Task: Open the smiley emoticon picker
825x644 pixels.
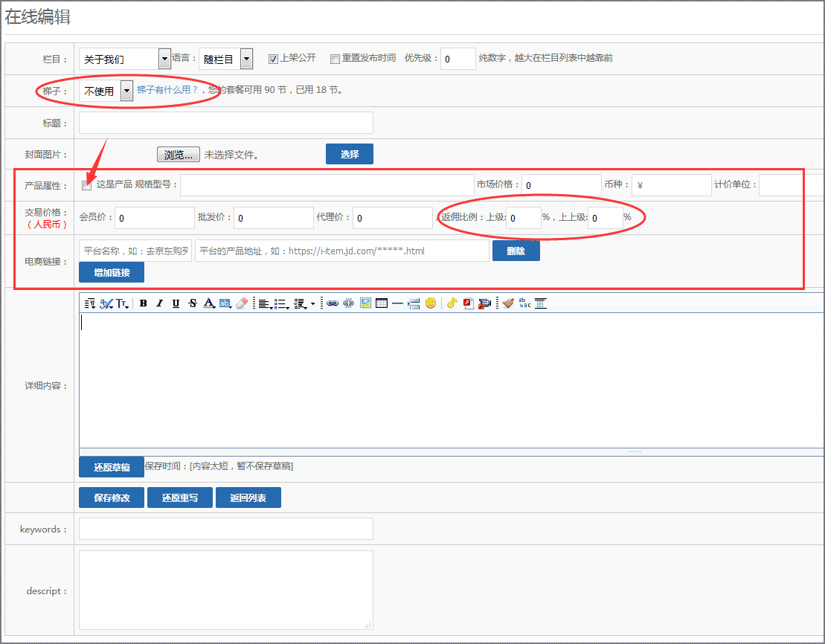Action: tap(431, 303)
